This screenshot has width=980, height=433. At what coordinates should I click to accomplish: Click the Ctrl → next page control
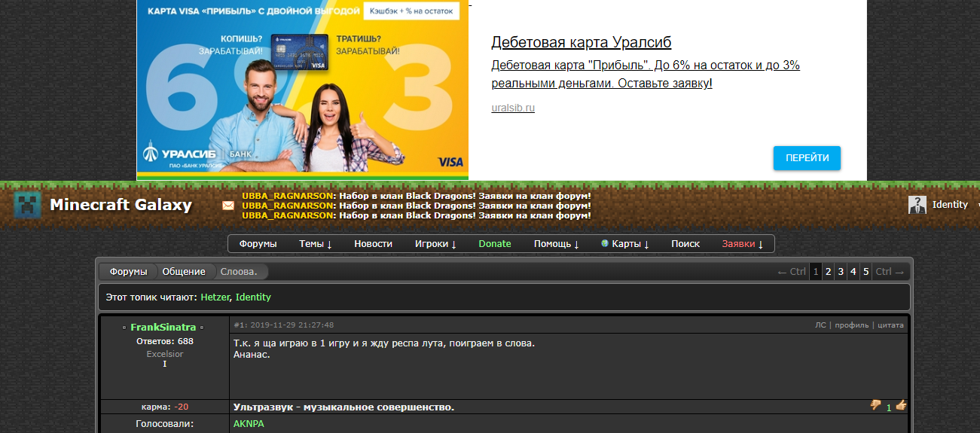pos(890,272)
